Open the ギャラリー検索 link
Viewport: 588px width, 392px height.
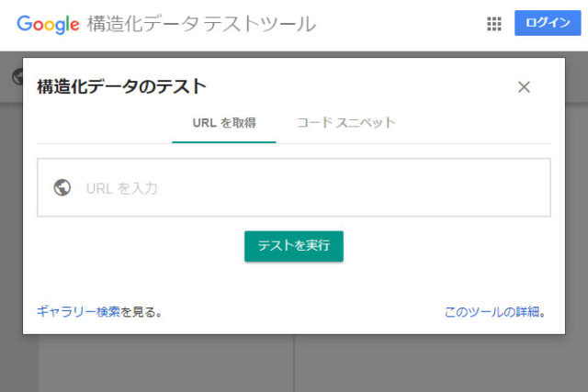(78, 311)
